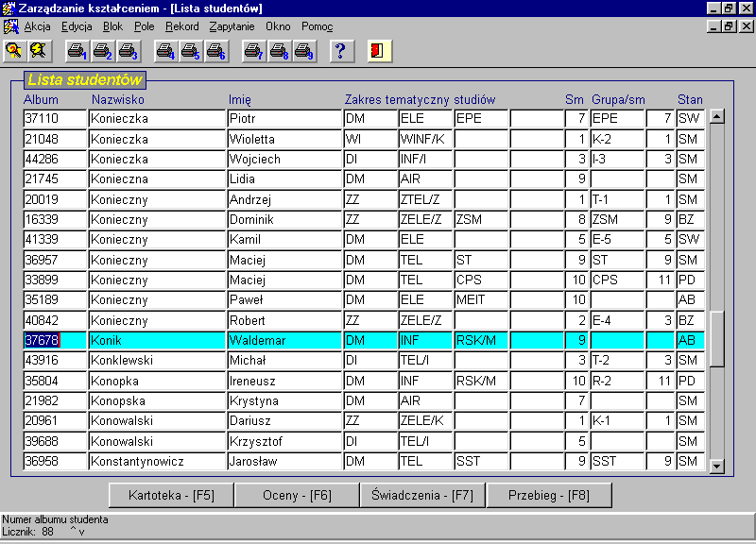Image resolution: width=756 pixels, height=544 pixels.
Task: Click the application icon in title bar
Action: point(9,8)
